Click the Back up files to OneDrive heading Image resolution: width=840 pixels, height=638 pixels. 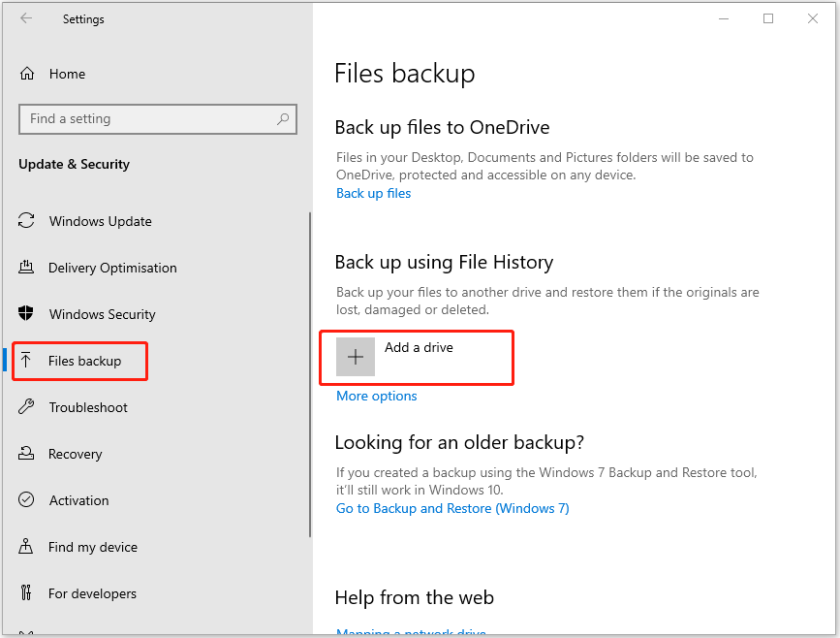pyautogui.click(x=443, y=128)
